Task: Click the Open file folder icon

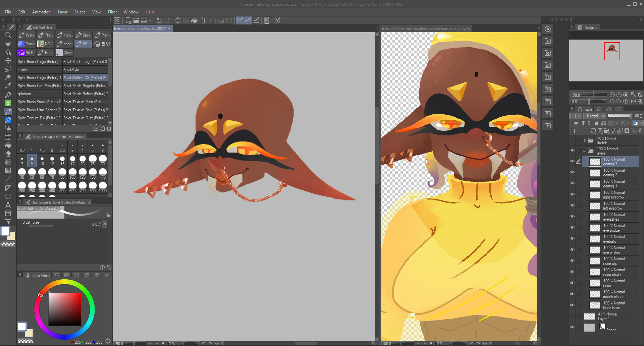Action: pos(136,20)
